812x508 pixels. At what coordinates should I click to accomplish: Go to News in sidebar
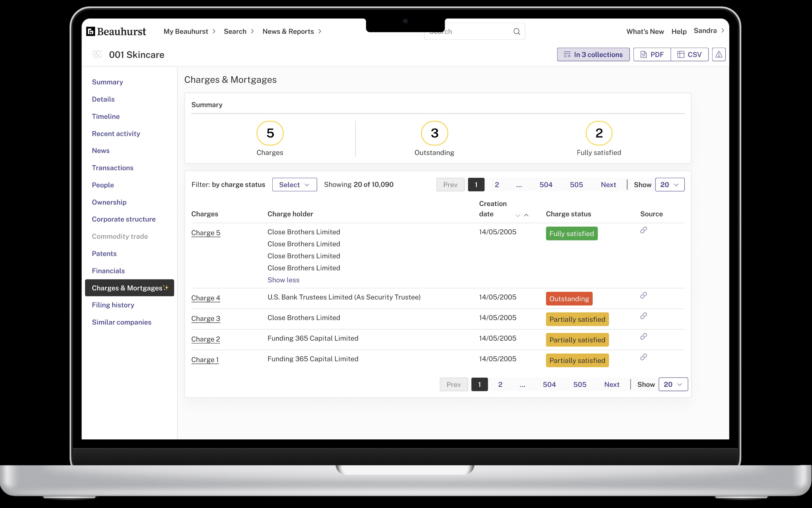click(x=101, y=150)
